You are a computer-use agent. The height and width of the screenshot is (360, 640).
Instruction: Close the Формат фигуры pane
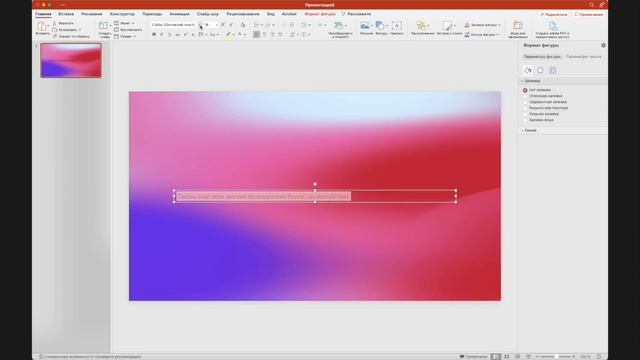point(603,45)
